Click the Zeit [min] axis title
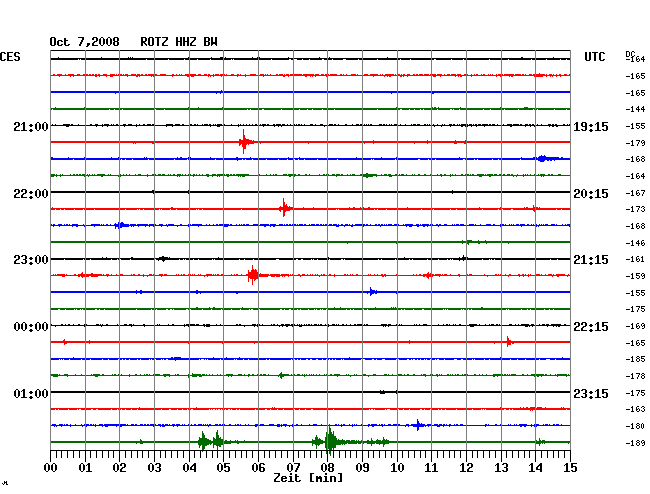Image resolution: width=650 pixels, height=494 pixels. pyautogui.click(x=308, y=478)
